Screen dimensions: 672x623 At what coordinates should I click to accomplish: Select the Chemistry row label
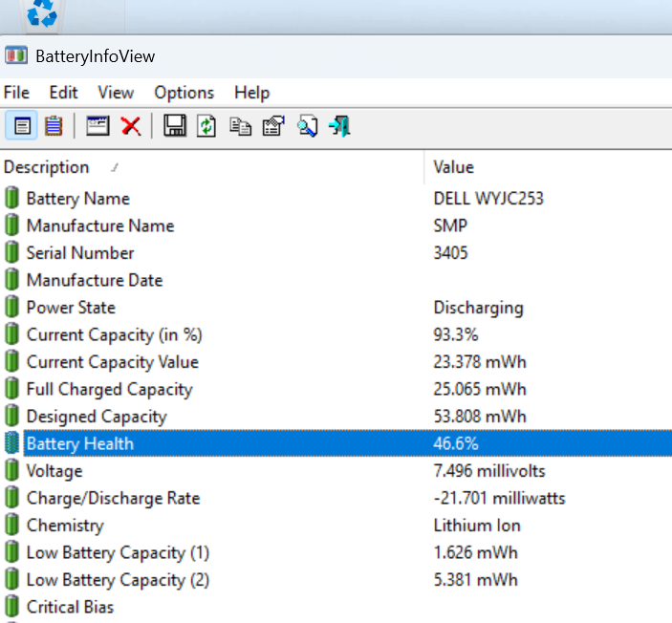pos(65,526)
